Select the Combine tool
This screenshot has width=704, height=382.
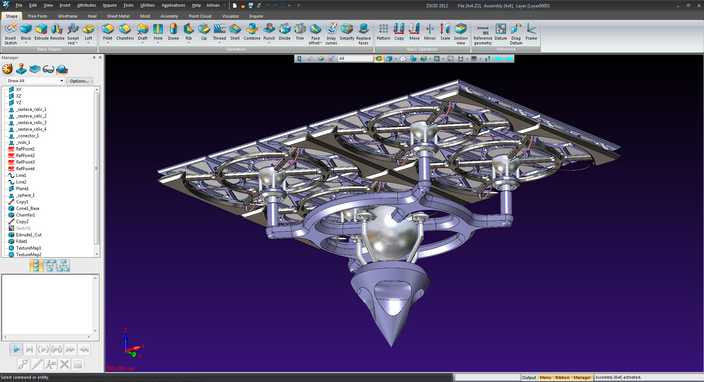click(x=252, y=32)
